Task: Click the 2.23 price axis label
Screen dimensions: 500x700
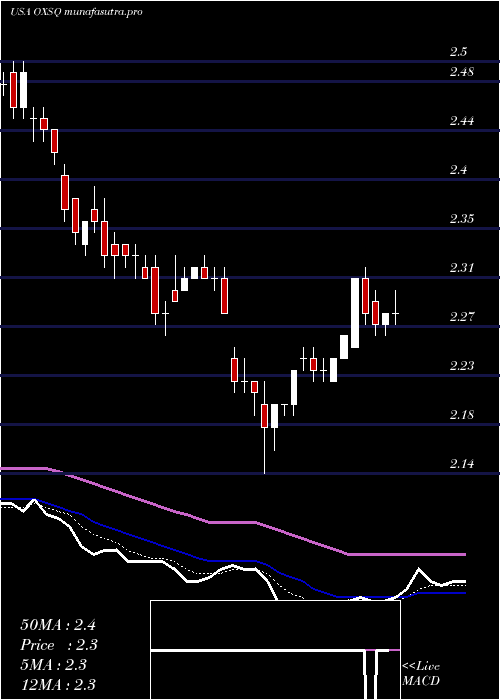Action: point(462,366)
